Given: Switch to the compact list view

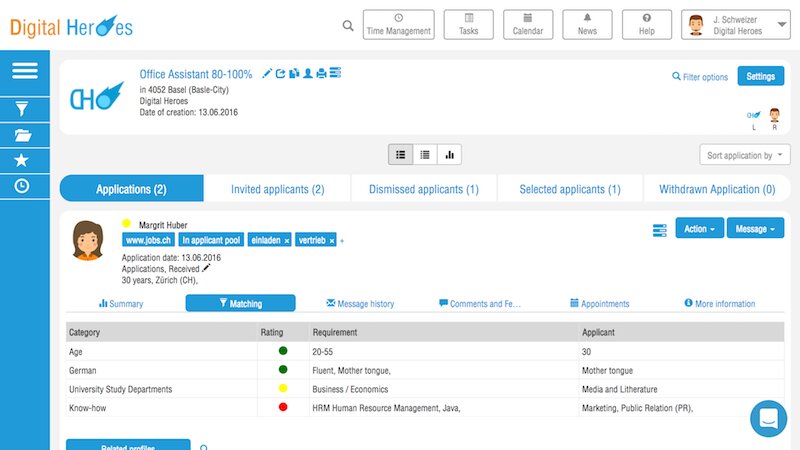Looking at the screenshot, I should point(425,155).
